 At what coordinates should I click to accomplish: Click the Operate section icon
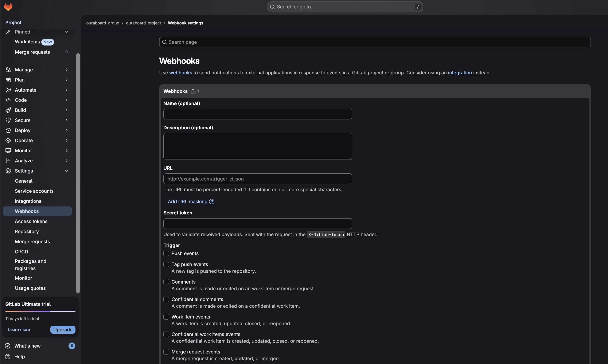pos(8,140)
